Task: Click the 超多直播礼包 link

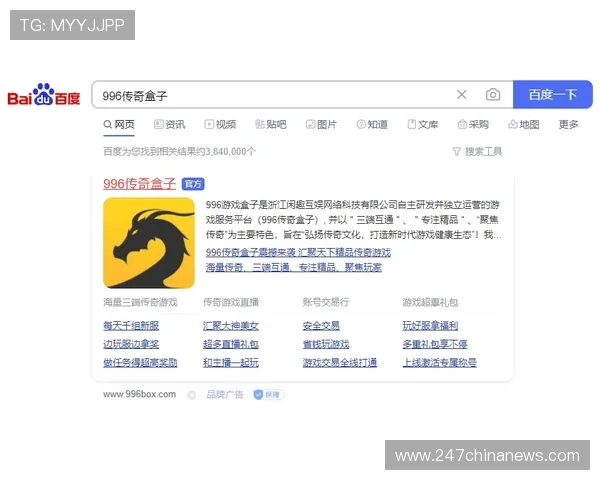Action: [x=231, y=344]
